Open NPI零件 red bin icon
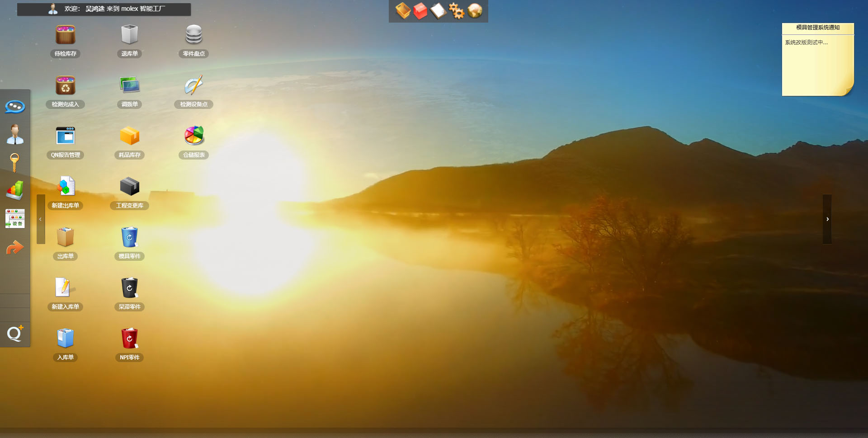The image size is (868, 438). [129, 339]
